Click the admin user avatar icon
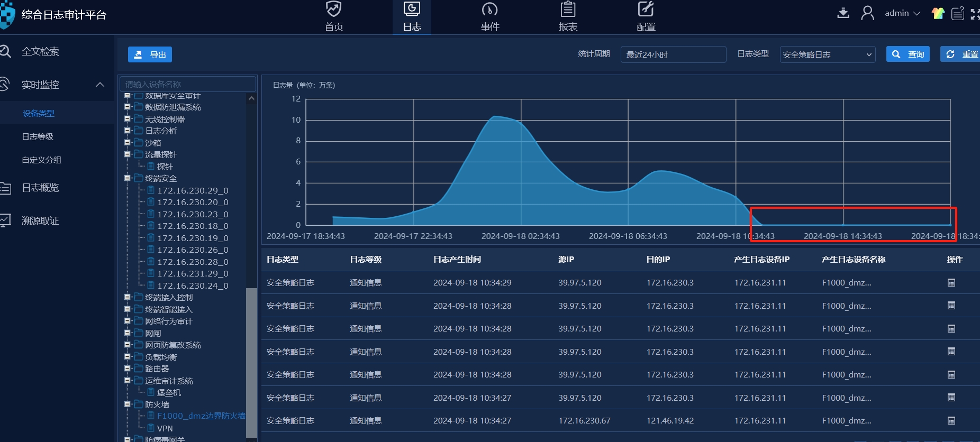The image size is (980, 442). 867,13
